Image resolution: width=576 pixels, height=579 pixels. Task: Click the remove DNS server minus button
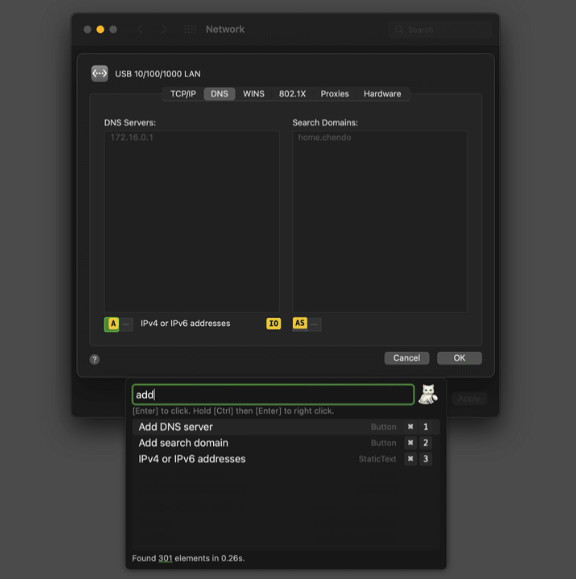[126, 324]
